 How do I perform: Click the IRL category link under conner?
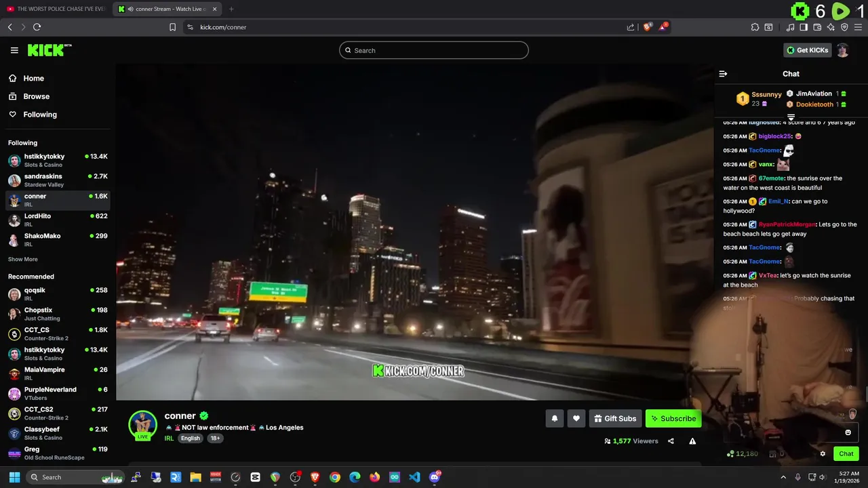click(169, 439)
